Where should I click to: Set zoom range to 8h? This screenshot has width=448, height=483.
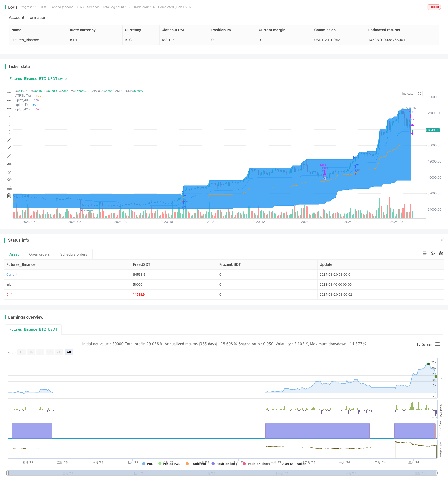point(40,352)
